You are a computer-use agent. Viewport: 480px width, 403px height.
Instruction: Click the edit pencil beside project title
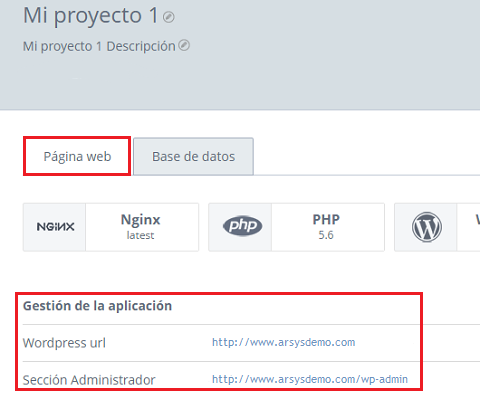(x=169, y=17)
